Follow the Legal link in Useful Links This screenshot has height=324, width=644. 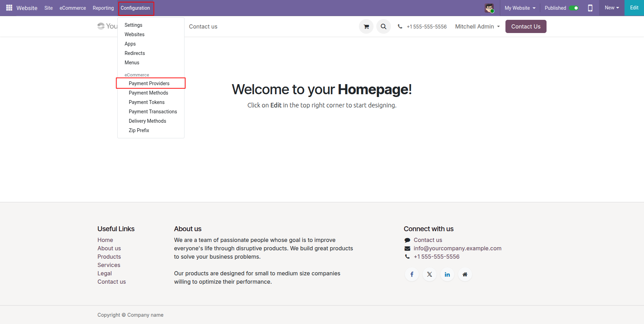[x=104, y=273]
